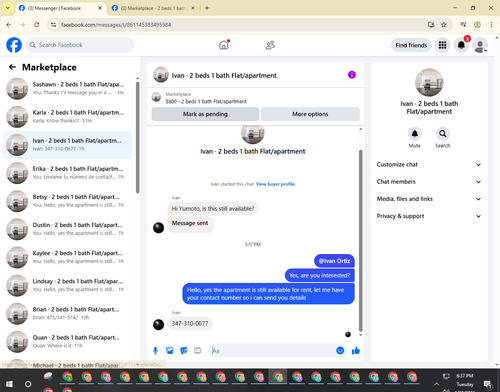Open the Betsy conversation
Image resolution: width=500 pixels, height=392 pixels.
point(67,201)
